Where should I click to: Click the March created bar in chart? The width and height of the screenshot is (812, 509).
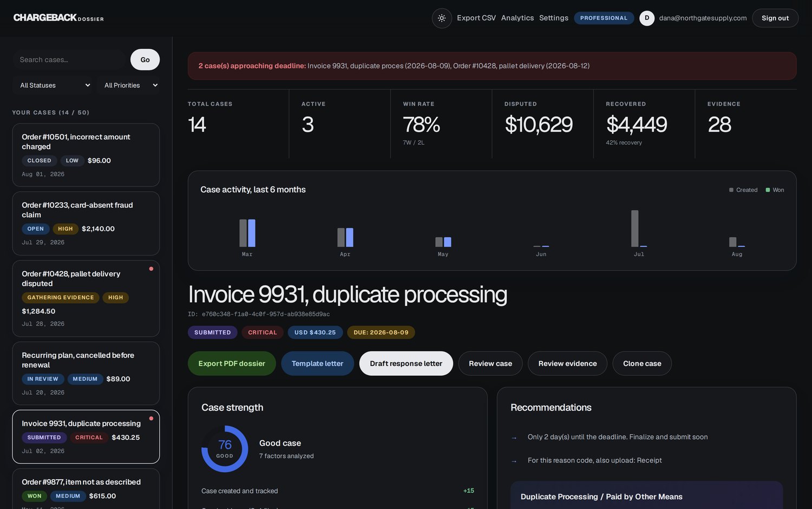click(x=243, y=233)
